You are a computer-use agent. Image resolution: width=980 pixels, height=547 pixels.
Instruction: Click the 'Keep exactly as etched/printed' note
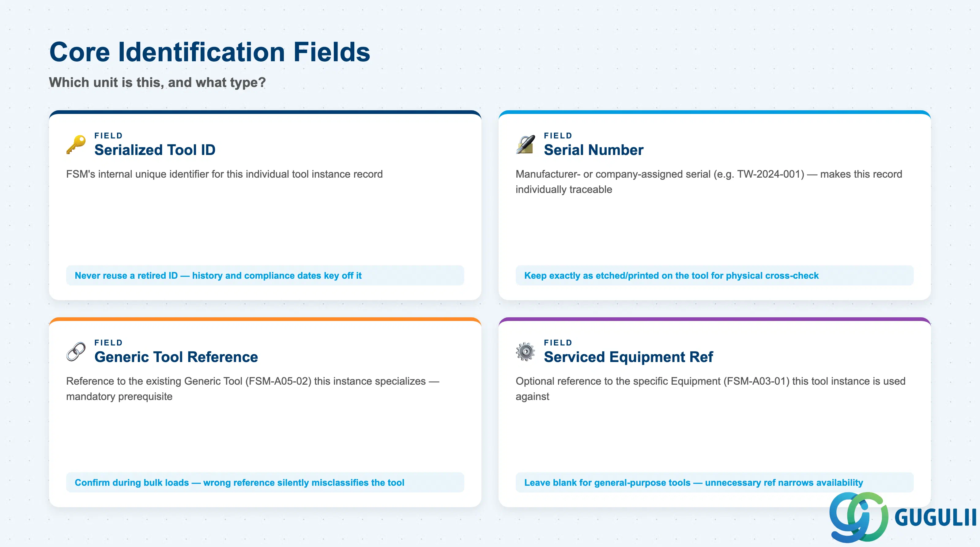click(714, 275)
